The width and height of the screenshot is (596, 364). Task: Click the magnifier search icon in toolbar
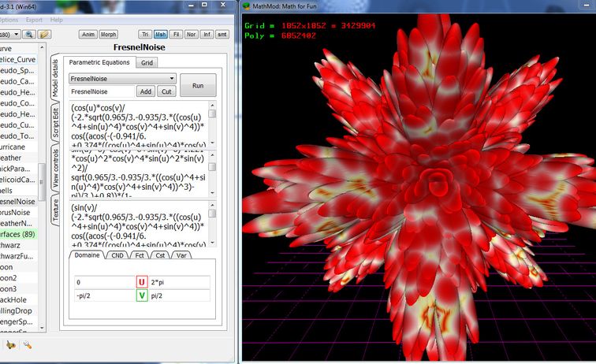coord(28,35)
